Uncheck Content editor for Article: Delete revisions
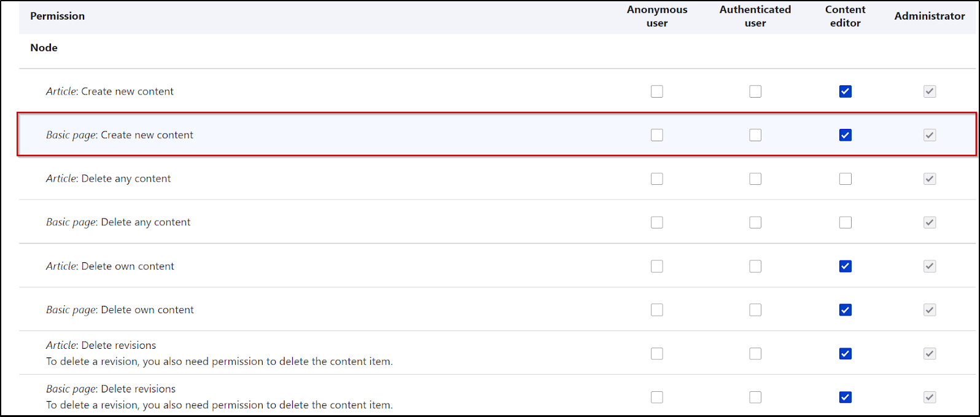This screenshot has width=980, height=417. click(x=846, y=354)
